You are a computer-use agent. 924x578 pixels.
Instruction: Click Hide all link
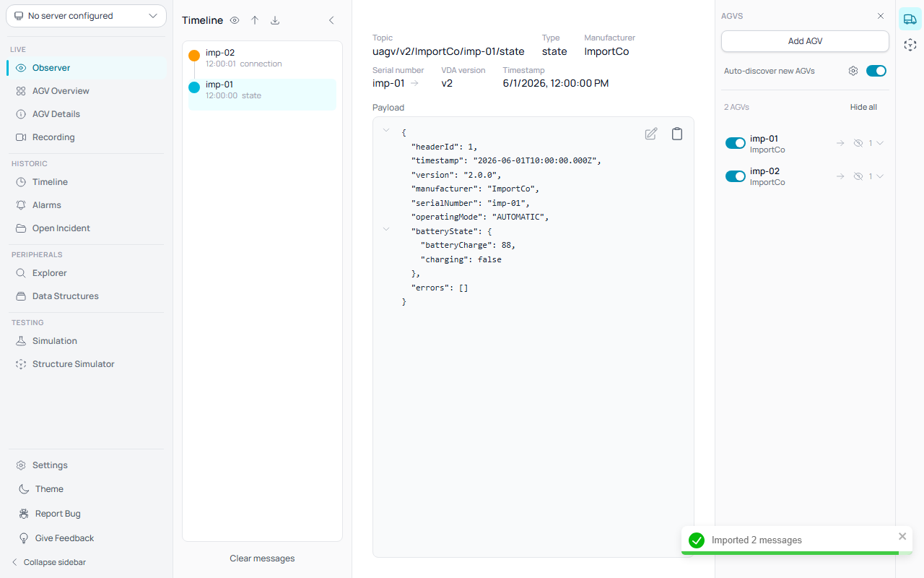863,107
